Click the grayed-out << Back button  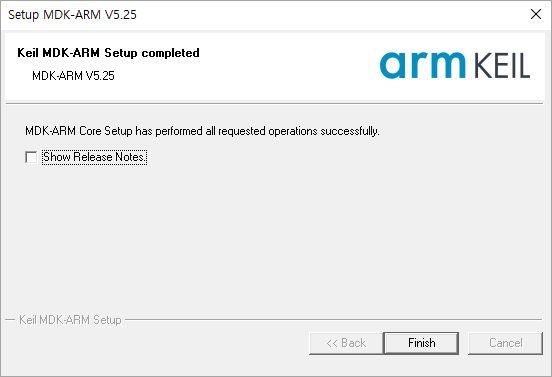pyautogui.click(x=346, y=343)
